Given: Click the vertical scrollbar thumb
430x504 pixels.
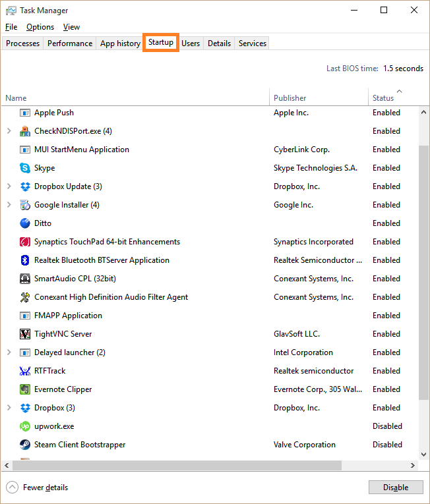Looking at the screenshot, I should 423,273.
